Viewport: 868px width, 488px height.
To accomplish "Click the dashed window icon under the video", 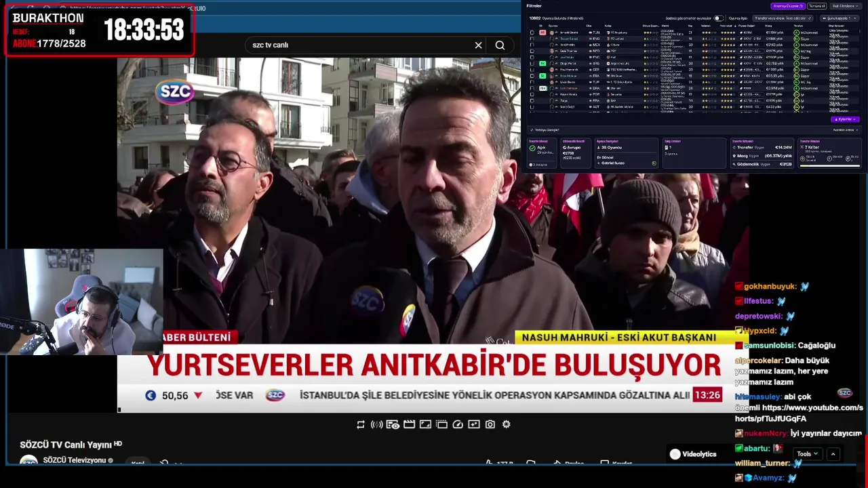I will (x=441, y=424).
